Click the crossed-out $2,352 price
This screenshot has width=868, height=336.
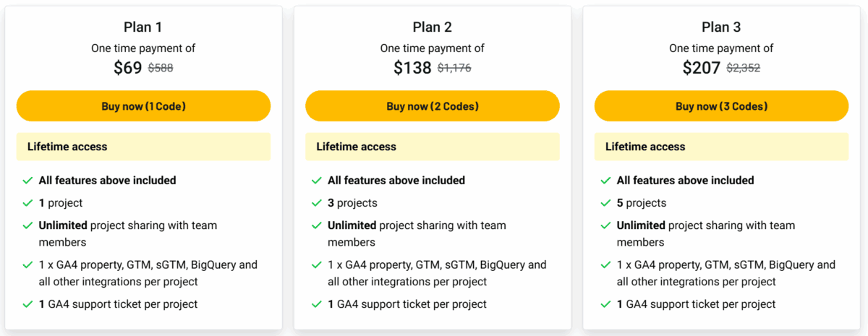(743, 68)
